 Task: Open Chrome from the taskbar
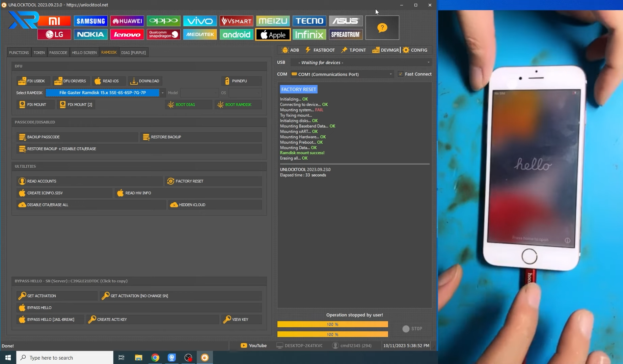[155, 358]
